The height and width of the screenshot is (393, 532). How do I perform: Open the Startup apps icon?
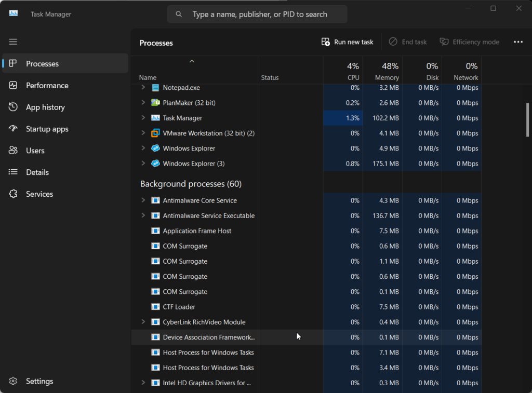click(x=13, y=129)
